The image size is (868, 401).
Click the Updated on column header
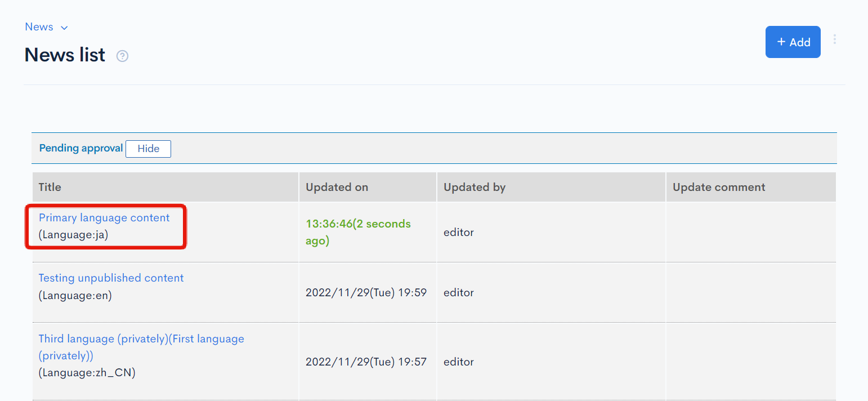click(368, 187)
